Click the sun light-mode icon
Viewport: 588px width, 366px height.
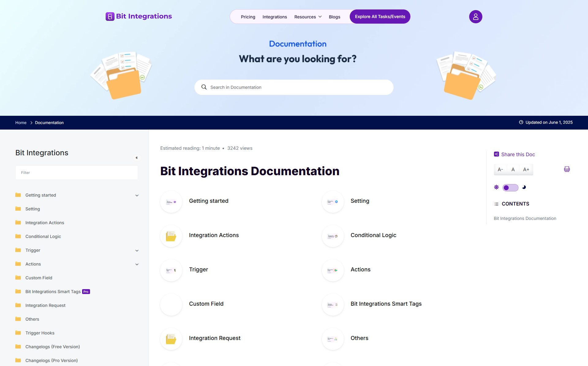[x=496, y=187]
